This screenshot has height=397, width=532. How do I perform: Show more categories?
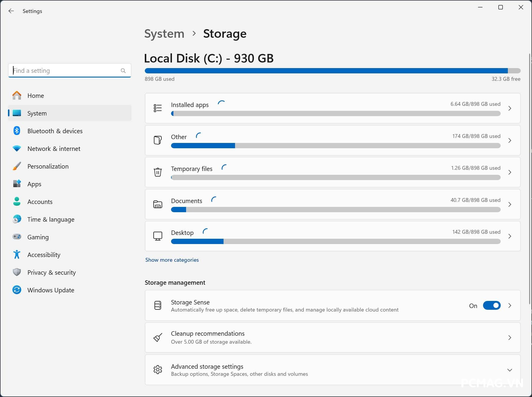click(172, 260)
